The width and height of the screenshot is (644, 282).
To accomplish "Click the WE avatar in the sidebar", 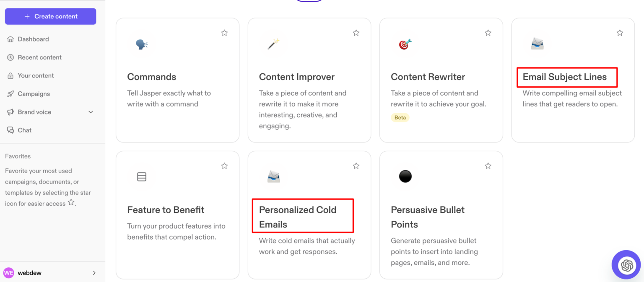I will pos(9,273).
